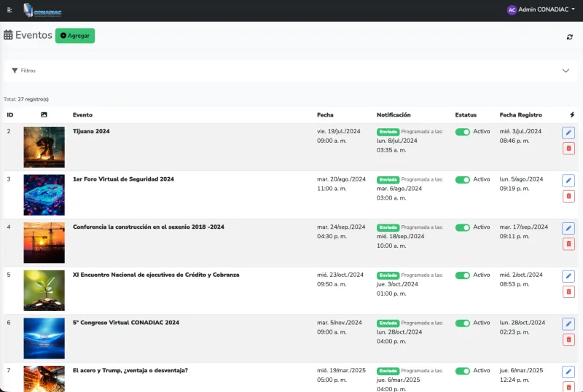
Task: Open the 5° Congreso Virtual thumbnail
Action: (x=44, y=338)
